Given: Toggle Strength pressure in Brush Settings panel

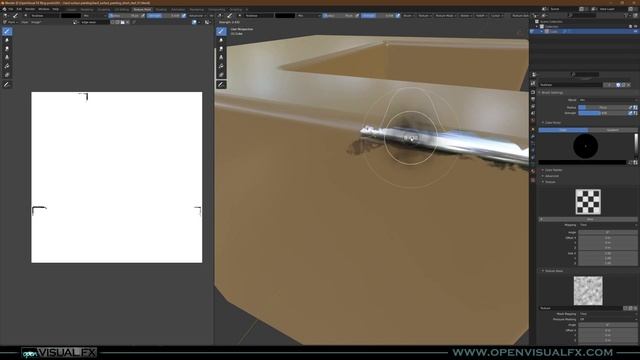Looking at the screenshot, I should point(630,113).
